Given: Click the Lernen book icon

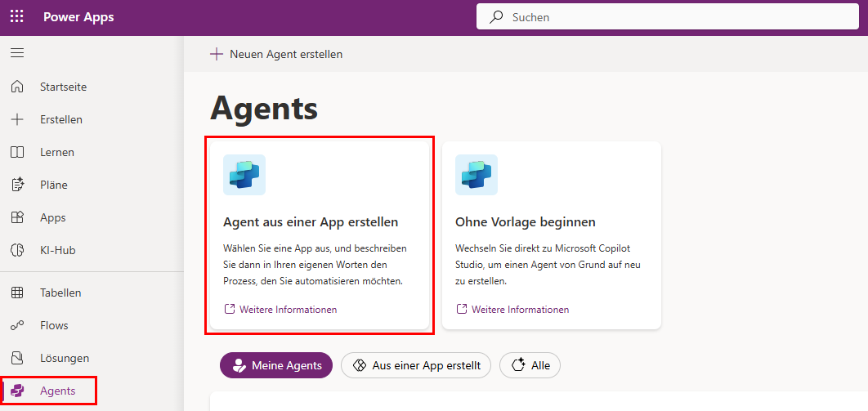Looking at the screenshot, I should 17,152.
